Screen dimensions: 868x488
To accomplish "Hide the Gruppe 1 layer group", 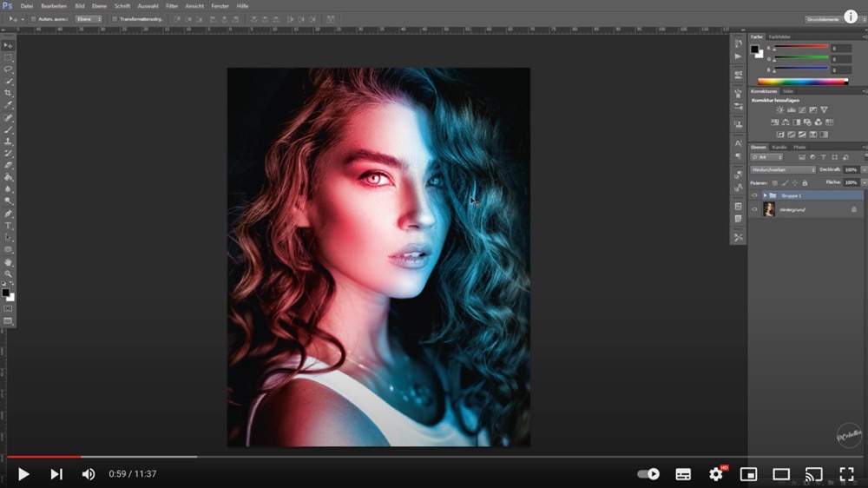I will pyautogui.click(x=754, y=196).
